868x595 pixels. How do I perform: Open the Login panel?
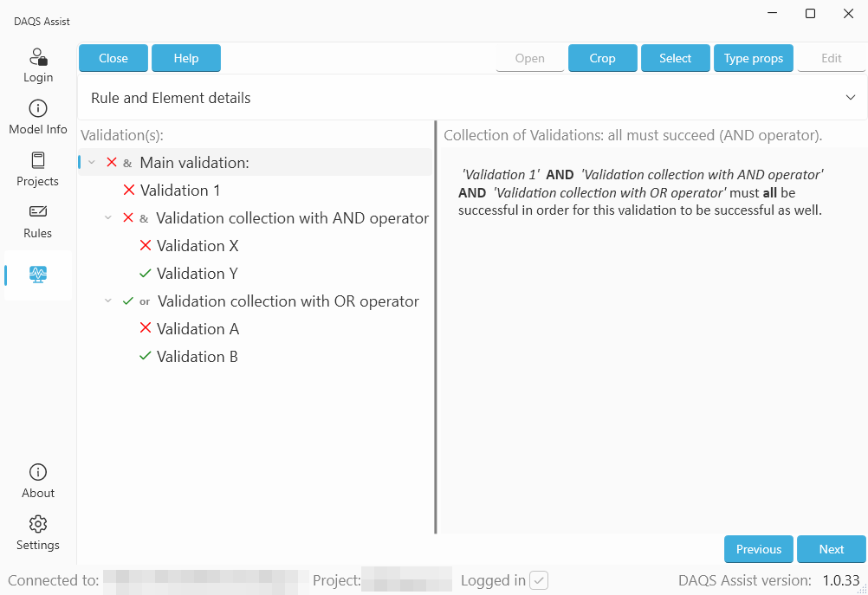click(x=37, y=65)
